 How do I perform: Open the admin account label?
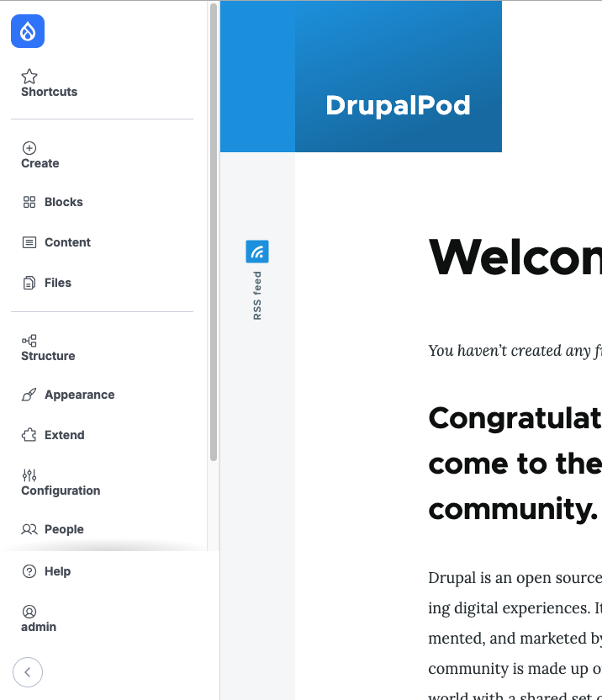[x=39, y=628]
